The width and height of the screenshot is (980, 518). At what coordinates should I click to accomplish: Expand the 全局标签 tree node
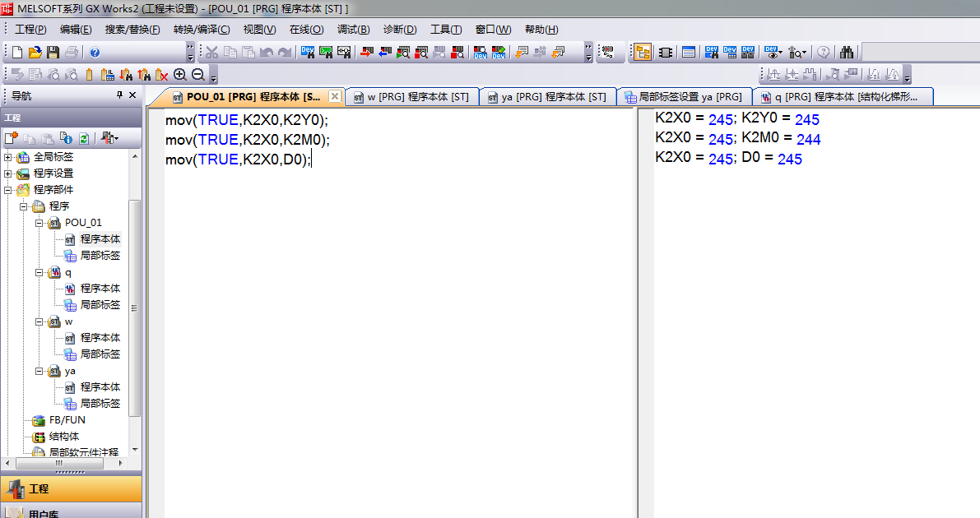pyautogui.click(x=8, y=157)
